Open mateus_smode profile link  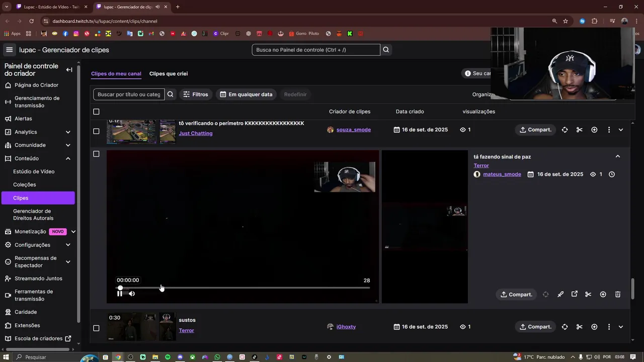502,174
